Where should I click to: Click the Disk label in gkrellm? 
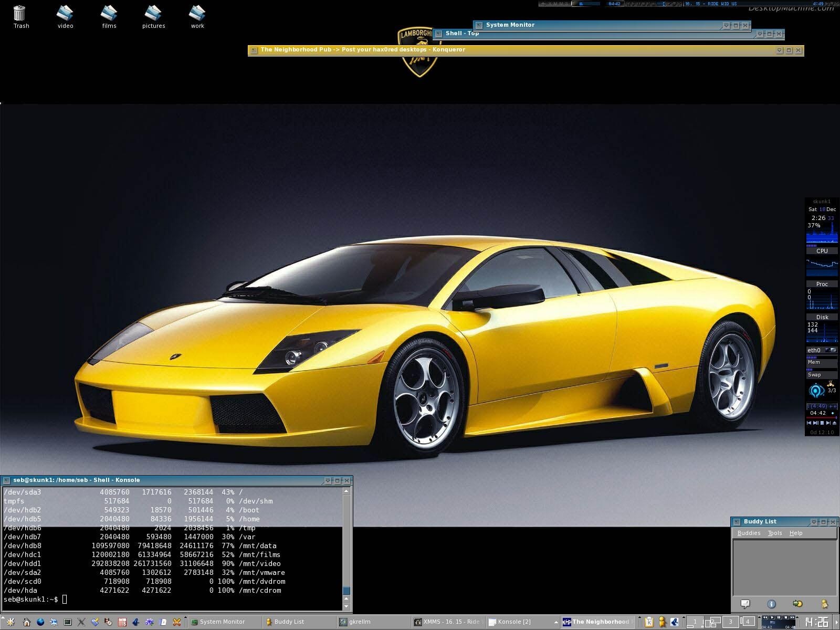(822, 317)
